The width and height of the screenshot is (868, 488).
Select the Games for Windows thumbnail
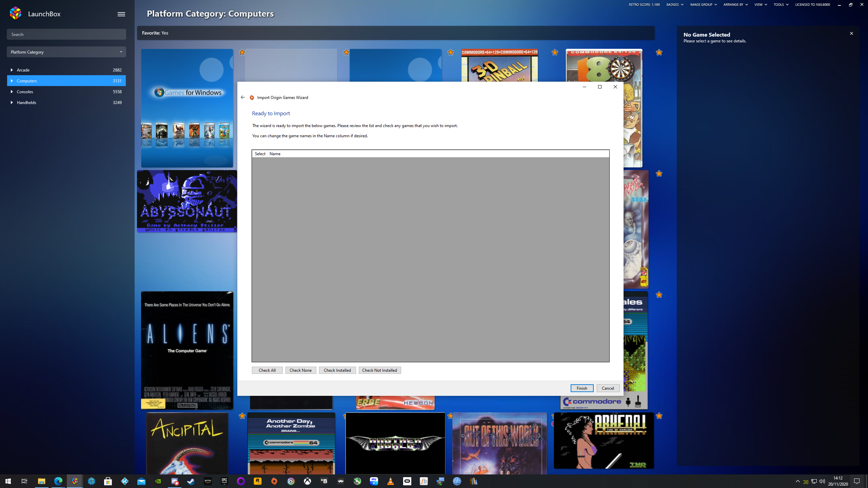(187, 108)
